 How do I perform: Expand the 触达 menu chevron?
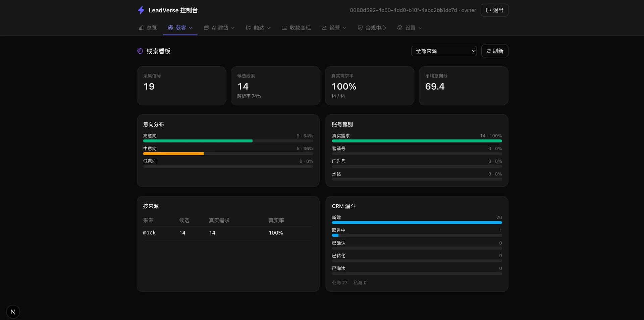[x=269, y=28]
